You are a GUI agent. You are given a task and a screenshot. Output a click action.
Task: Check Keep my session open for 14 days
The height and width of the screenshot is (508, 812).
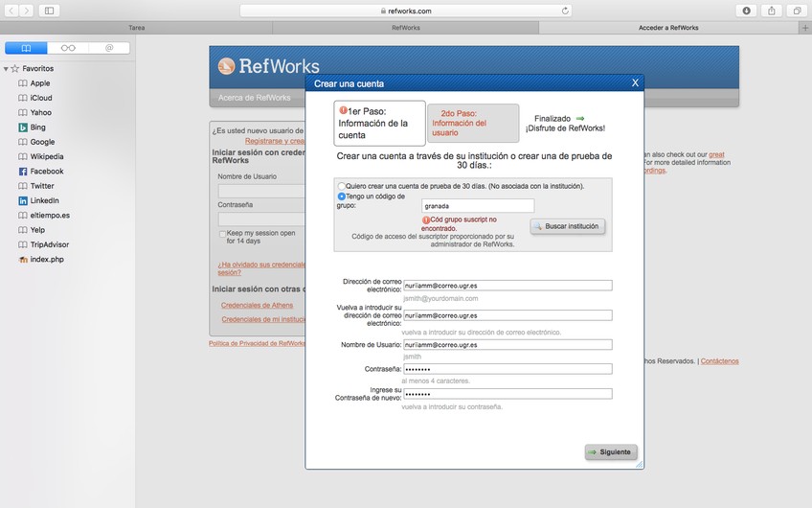222,233
